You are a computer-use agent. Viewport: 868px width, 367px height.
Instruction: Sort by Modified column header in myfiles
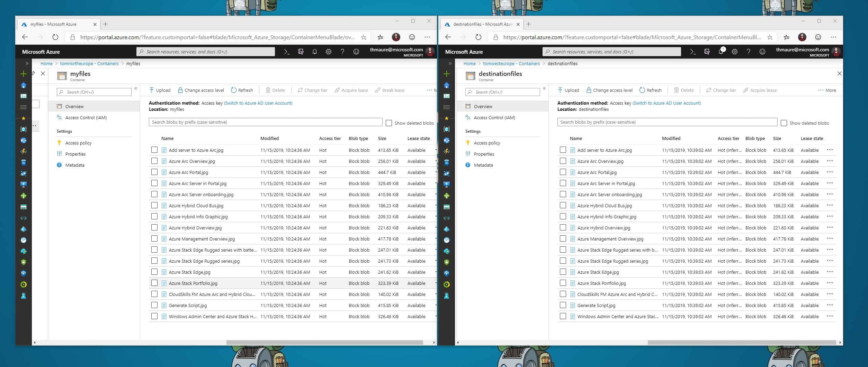click(269, 138)
